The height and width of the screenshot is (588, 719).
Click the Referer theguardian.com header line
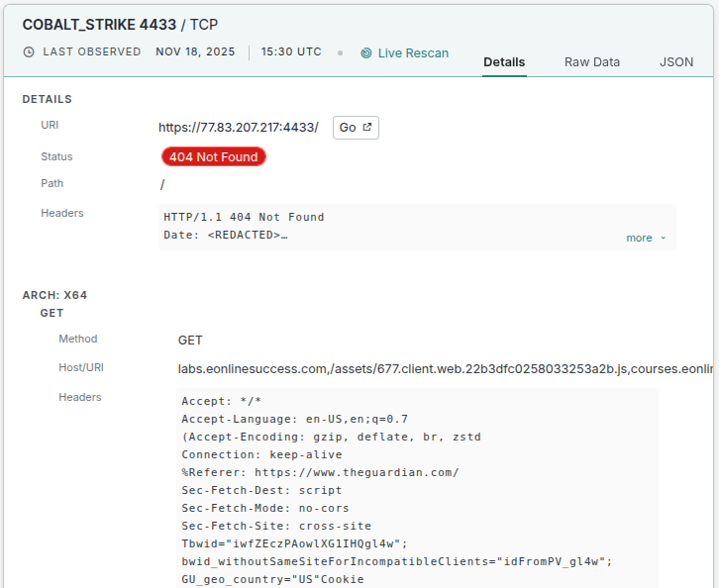(x=320, y=473)
